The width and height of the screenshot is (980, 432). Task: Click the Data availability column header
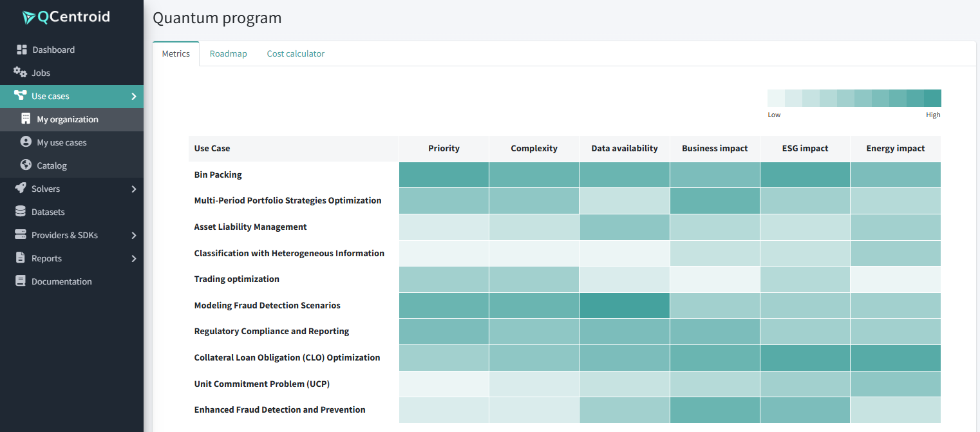625,148
